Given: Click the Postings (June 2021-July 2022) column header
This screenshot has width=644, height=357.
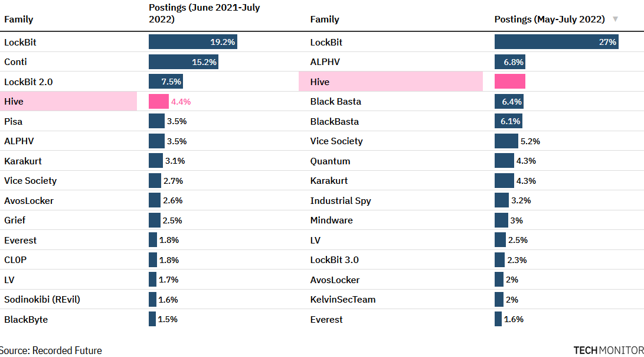Looking at the screenshot, I should coord(204,14).
